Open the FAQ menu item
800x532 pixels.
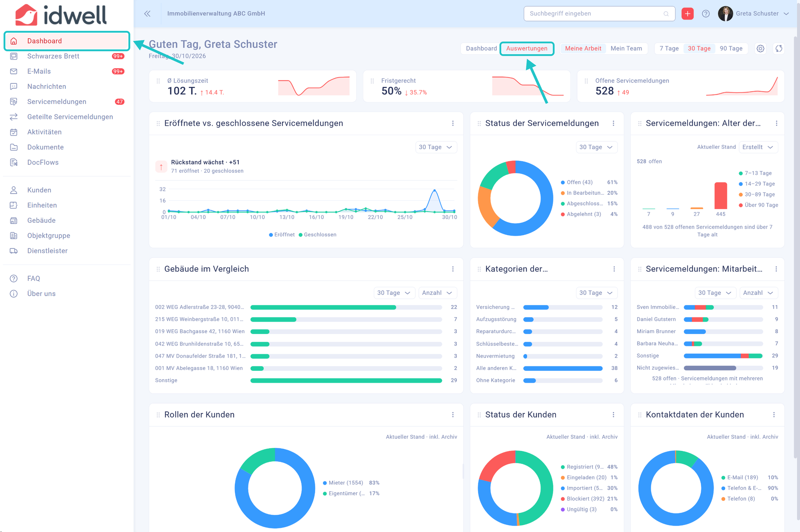67,278
